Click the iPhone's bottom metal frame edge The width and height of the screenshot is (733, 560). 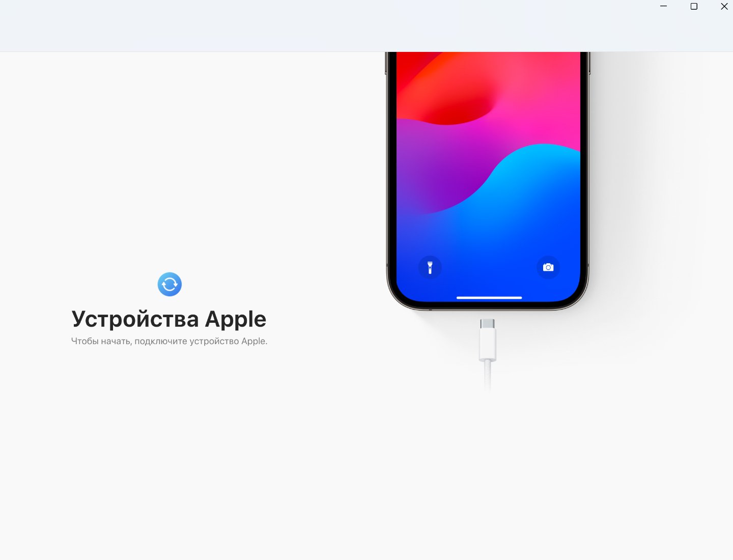[488, 307]
